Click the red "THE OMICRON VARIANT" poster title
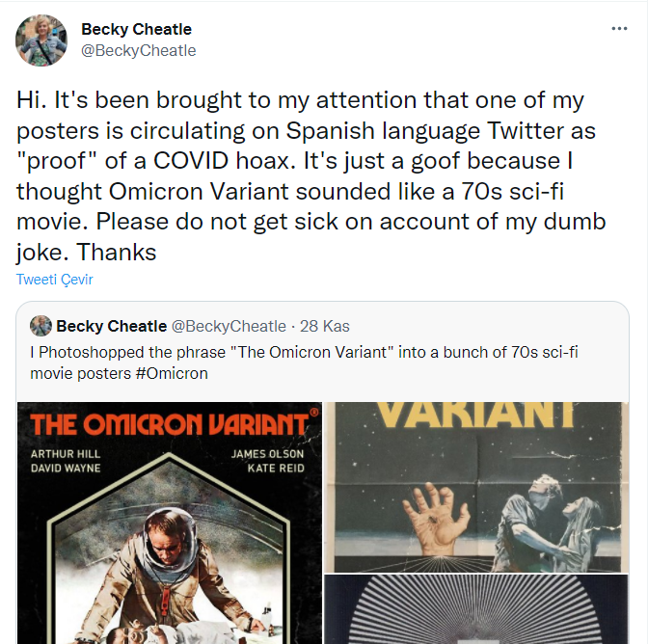This screenshot has height=644, width=648. point(169,425)
